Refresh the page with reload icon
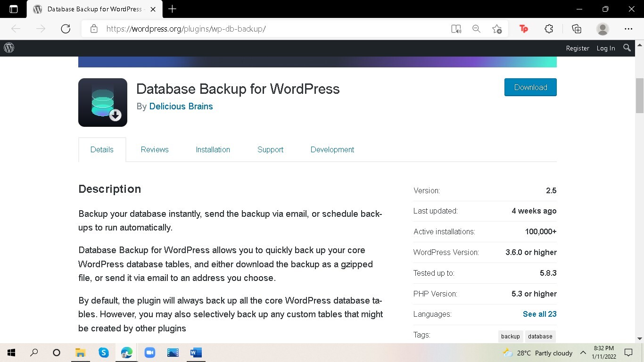 (x=66, y=29)
